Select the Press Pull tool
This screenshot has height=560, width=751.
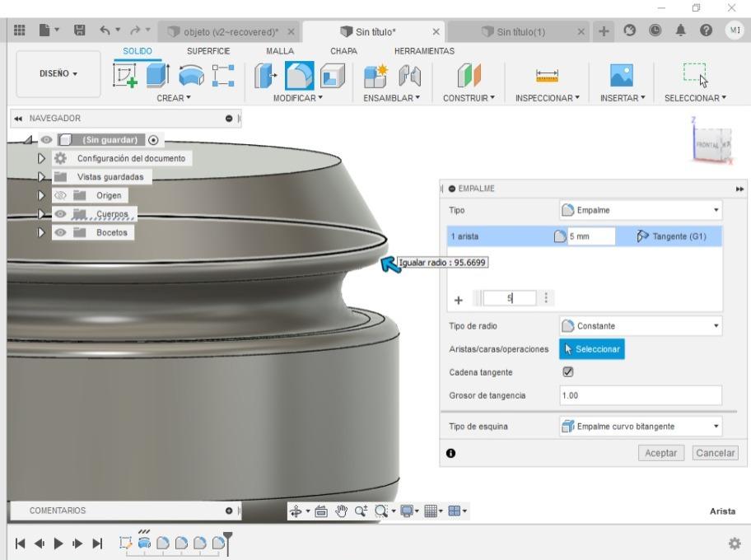tap(266, 76)
